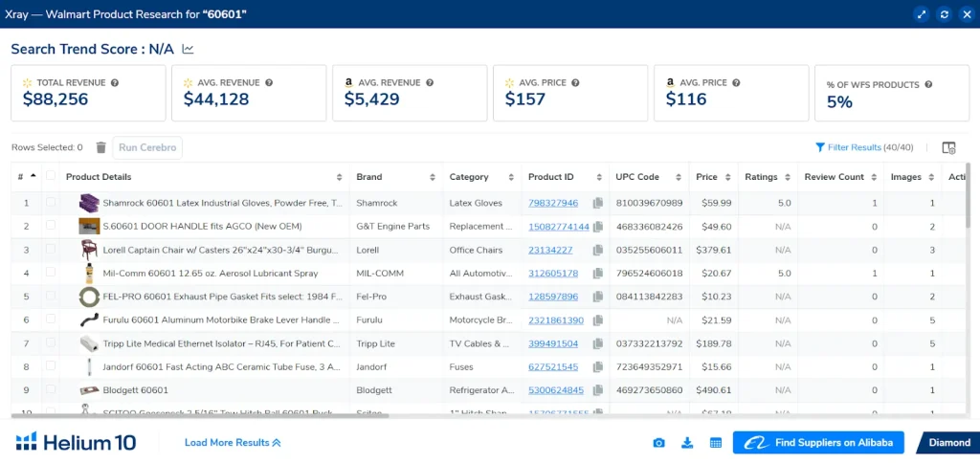This screenshot has width=980, height=463.
Task: Click UPC cell "037332213792"
Action: 650,343
